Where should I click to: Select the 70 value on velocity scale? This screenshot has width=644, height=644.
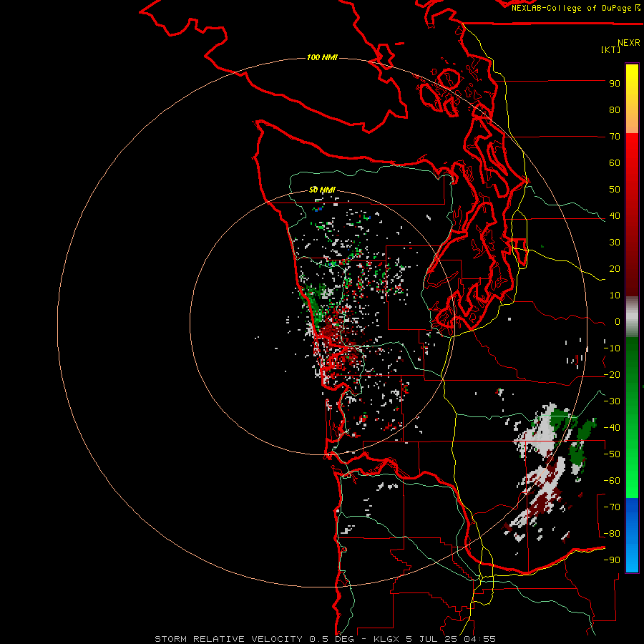[x=615, y=137]
